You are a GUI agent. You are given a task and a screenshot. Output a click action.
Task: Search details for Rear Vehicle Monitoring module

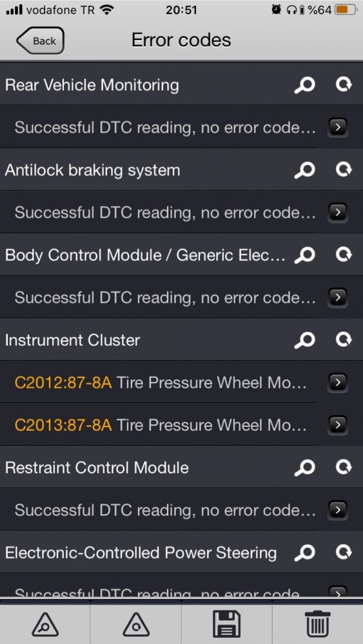point(304,85)
